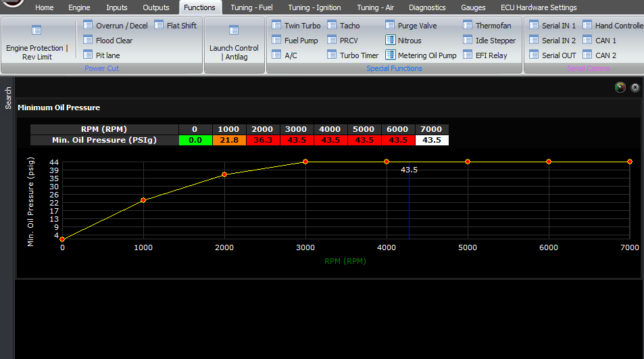
Task: Open Serial OUT settings
Action: [553, 55]
